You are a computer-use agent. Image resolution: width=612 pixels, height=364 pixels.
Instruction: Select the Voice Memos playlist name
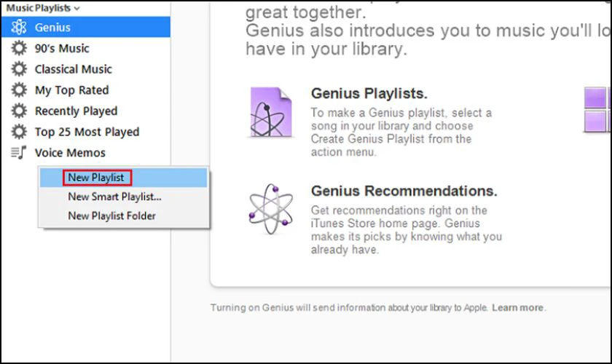pos(70,153)
